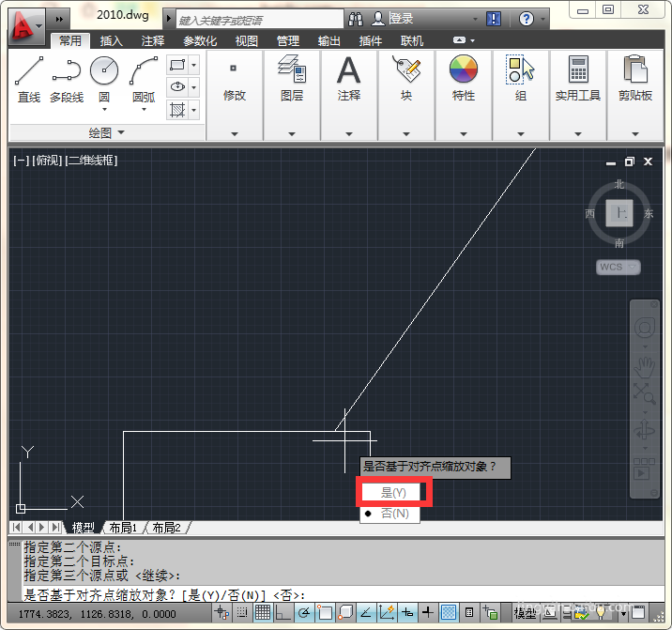
Task: Open the WCS coordinate system dropdown
Action: [x=618, y=268]
